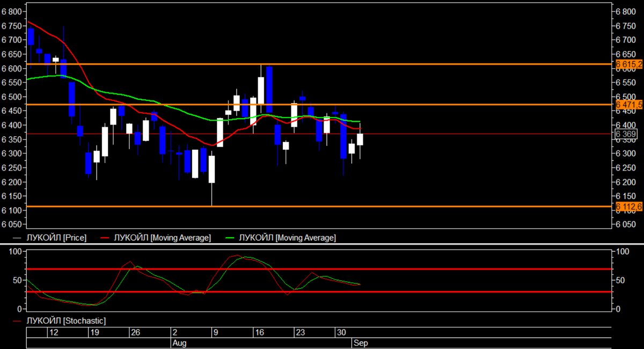Click 6 200 on the left price axis
Viewport: 644px width, 349px height.
click(x=12, y=182)
